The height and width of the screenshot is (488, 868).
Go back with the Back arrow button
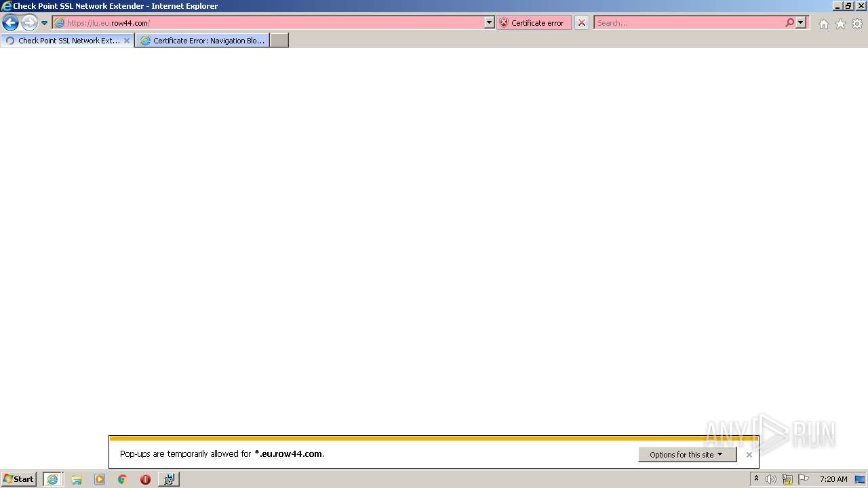[10, 23]
